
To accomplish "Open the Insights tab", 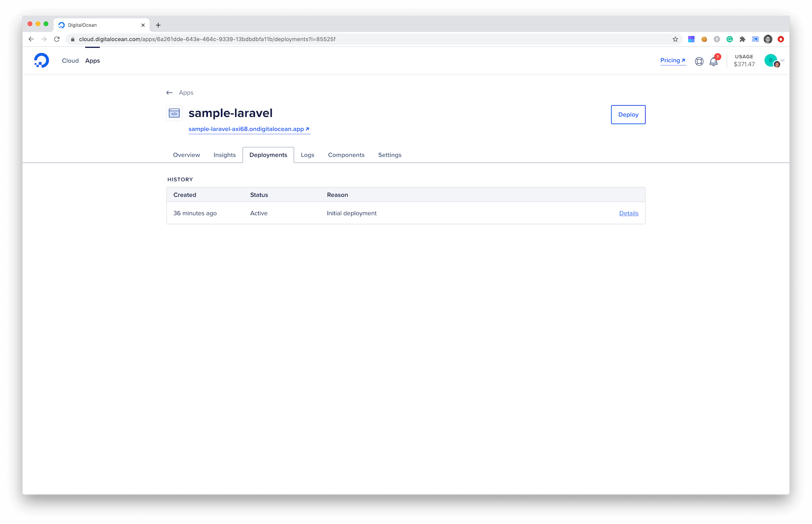I will point(224,155).
